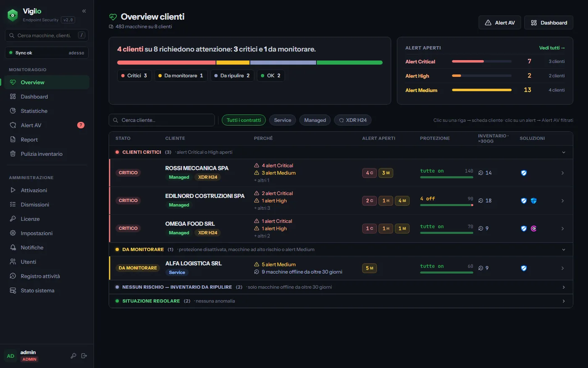Image resolution: width=588 pixels, height=368 pixels.
Task: Click the Registro attività search-document icon
Action: (x=13, y=276)
